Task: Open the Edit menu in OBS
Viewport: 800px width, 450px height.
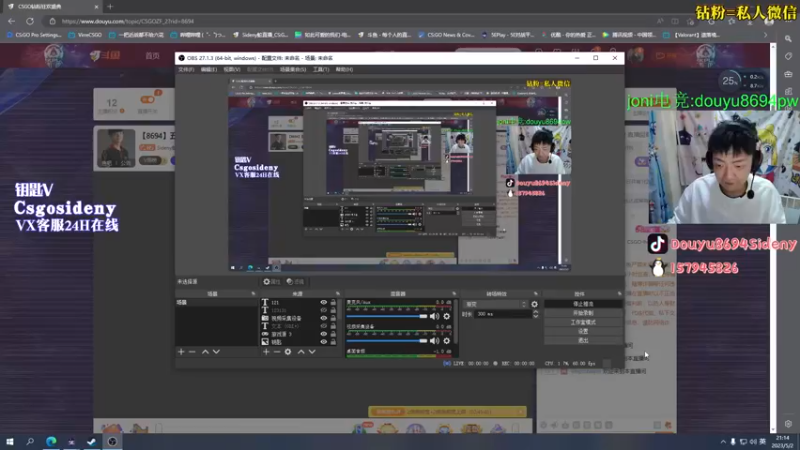Action: (x=209, y=69)
